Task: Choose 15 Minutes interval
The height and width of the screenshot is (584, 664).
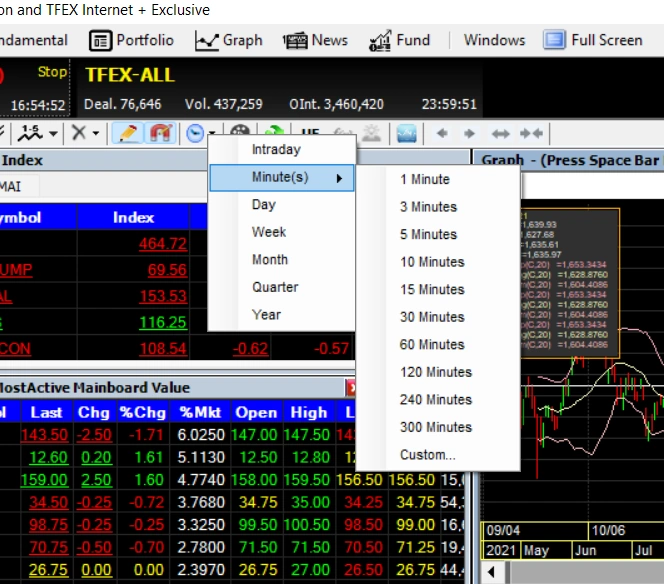Action: click(x=438, y=290)
